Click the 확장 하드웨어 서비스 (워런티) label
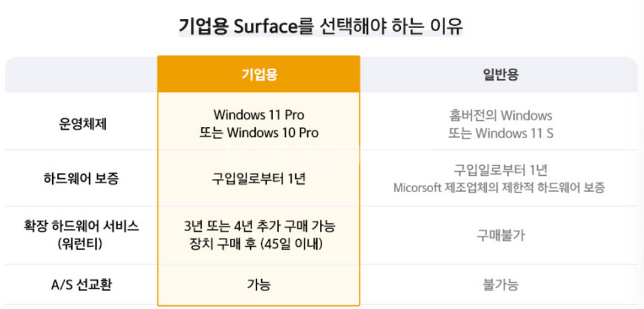Screen dimensions: 644x309 click(x=81, y=235)
